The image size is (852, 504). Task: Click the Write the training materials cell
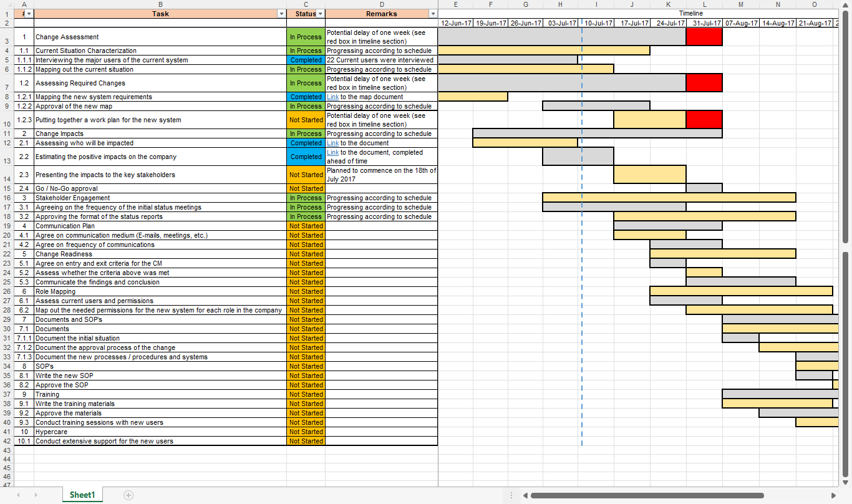160,404
